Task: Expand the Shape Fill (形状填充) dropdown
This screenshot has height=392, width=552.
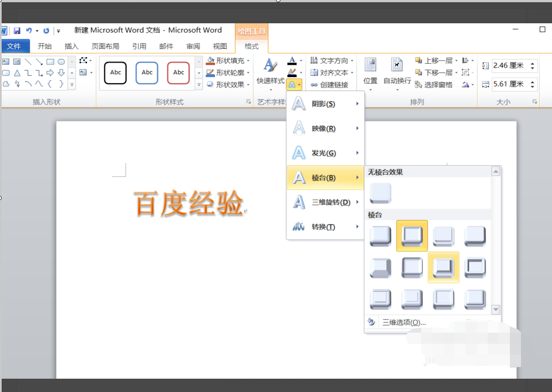Action: pos(248,60)
